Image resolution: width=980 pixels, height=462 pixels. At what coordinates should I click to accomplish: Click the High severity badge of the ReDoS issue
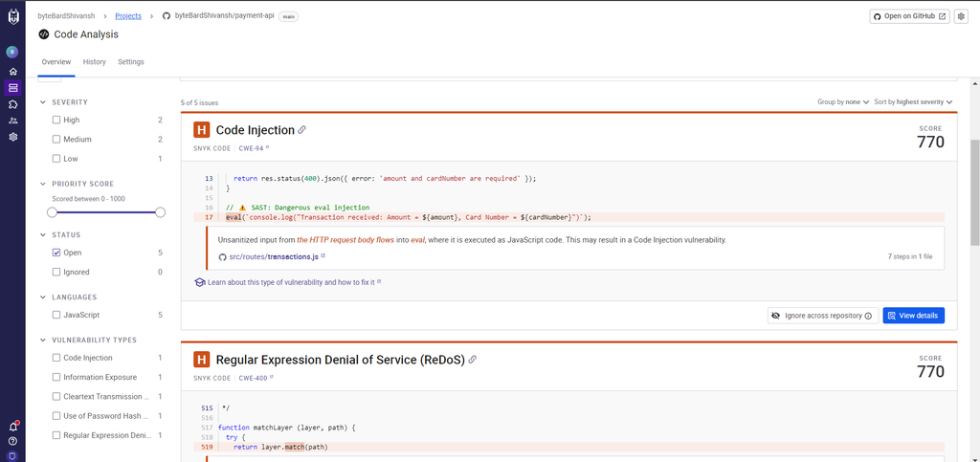tap(201, 360)
